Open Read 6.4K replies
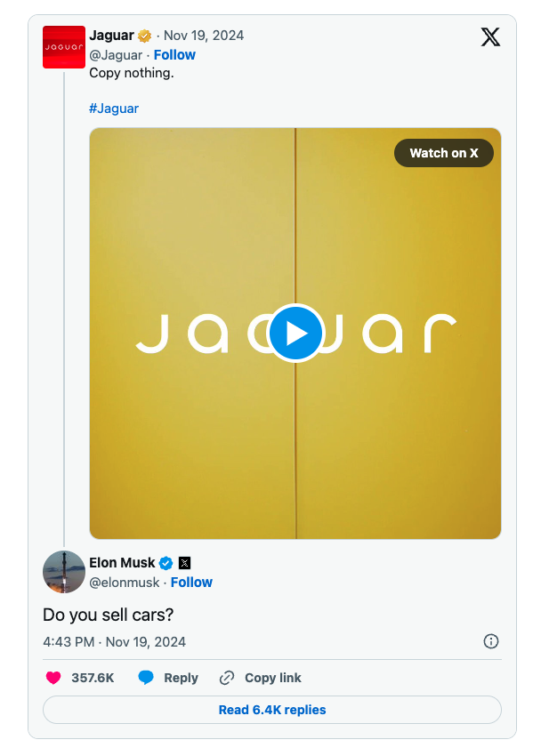549x756 pixels. [272, 710]
